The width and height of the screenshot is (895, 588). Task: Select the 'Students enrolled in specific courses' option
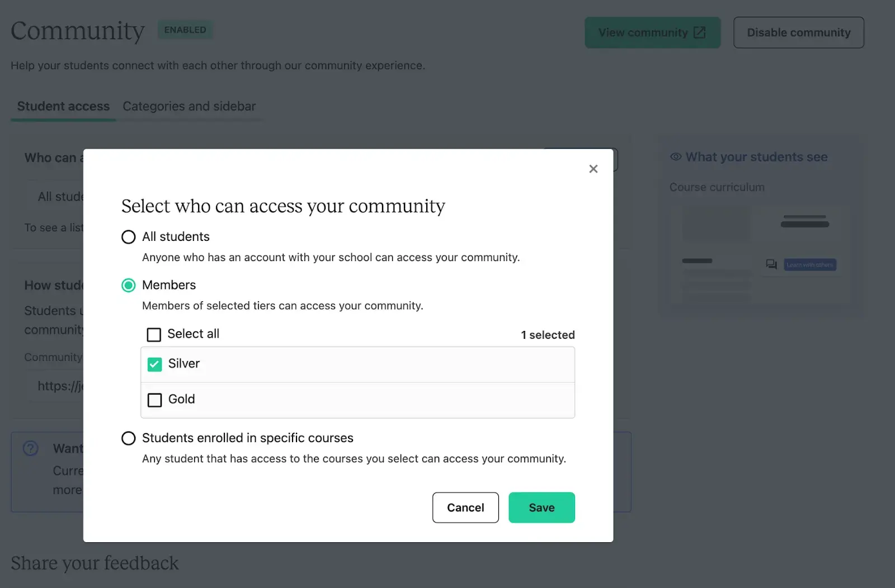coord(128,438)
